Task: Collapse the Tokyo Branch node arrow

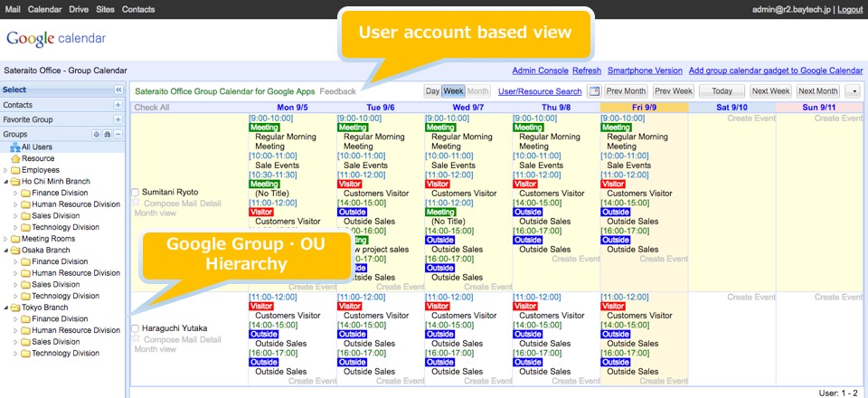Action: (5, 308)
